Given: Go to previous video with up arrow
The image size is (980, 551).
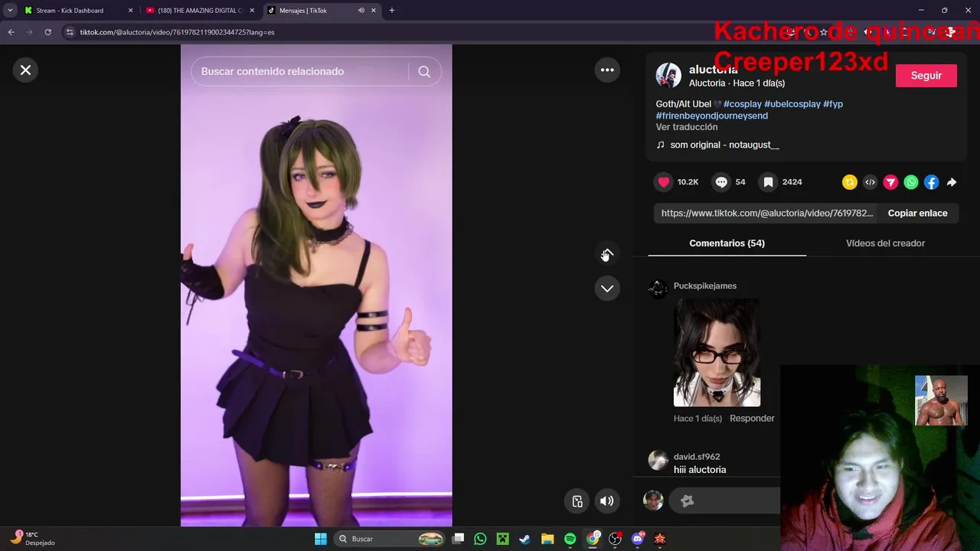Looking at the screenshot, I should (x=607, y=254).
